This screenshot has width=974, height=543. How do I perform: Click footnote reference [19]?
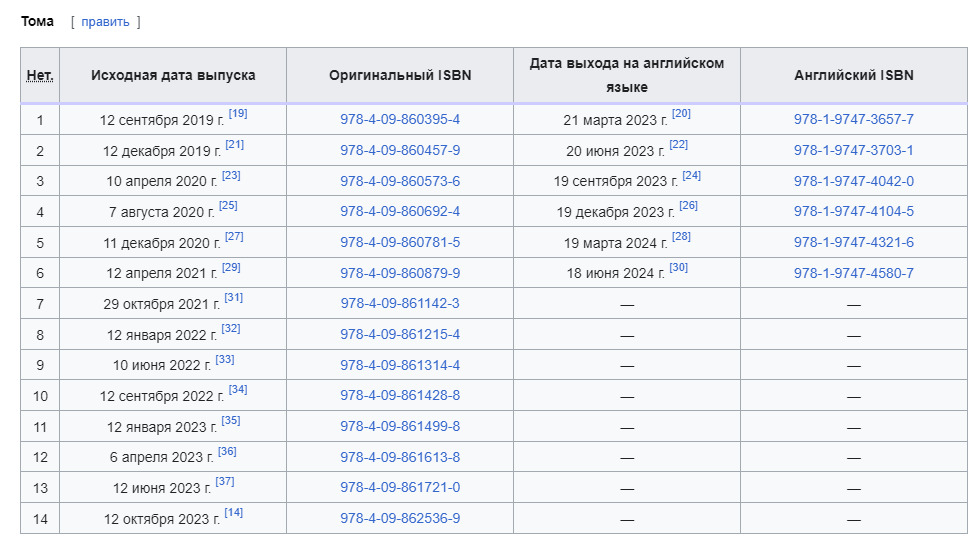(x=238, y=114)
